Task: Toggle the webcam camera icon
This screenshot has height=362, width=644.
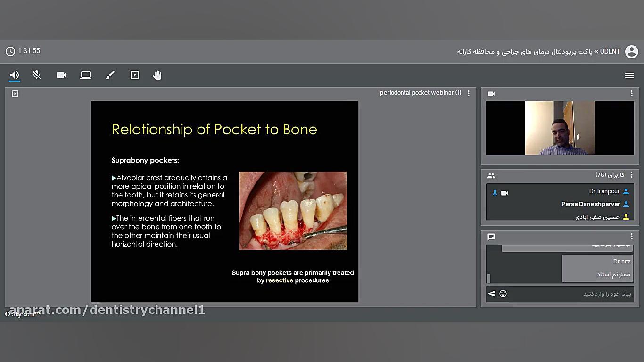Action: pyautogui.click(x=61, y=75)
